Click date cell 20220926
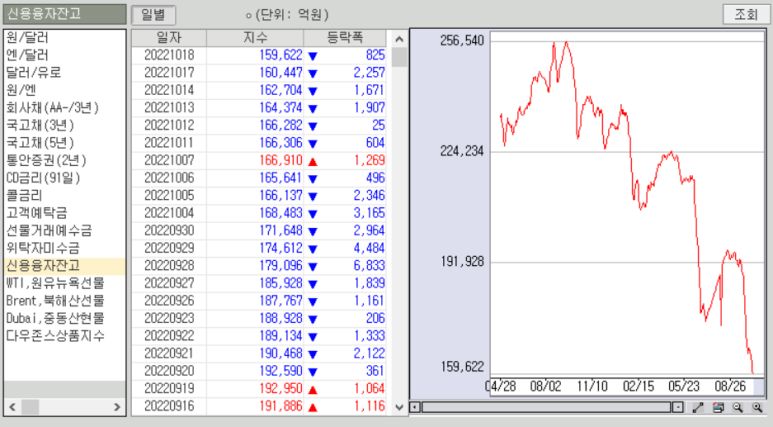 (x=169, y=301)
